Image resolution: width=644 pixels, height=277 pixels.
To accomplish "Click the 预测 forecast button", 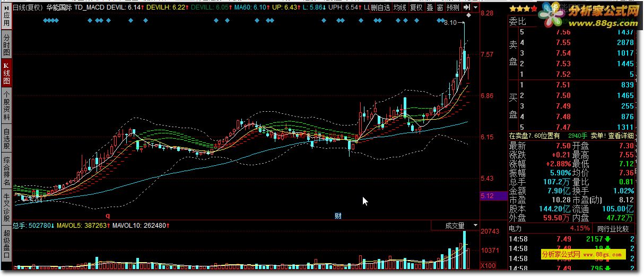I will 453,8.
